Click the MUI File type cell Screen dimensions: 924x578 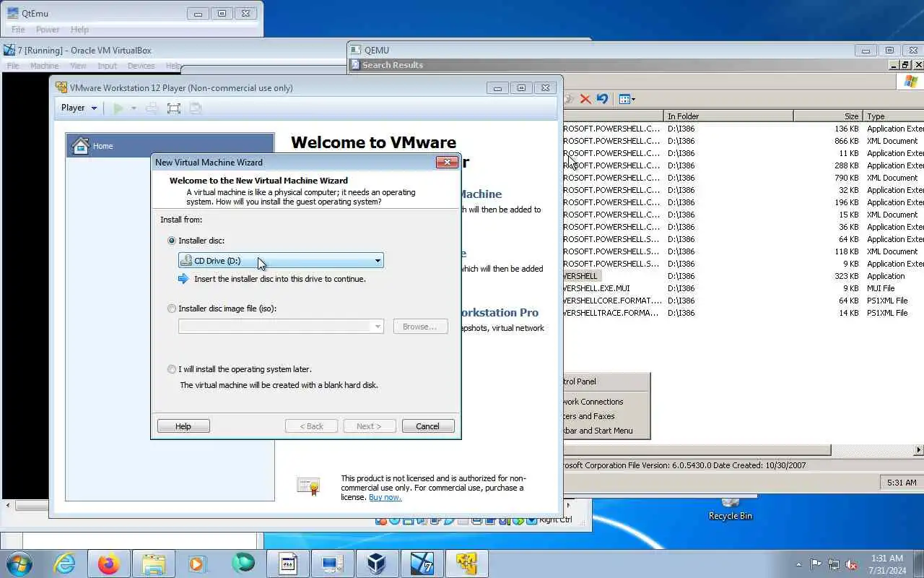[x=881, y=288]
